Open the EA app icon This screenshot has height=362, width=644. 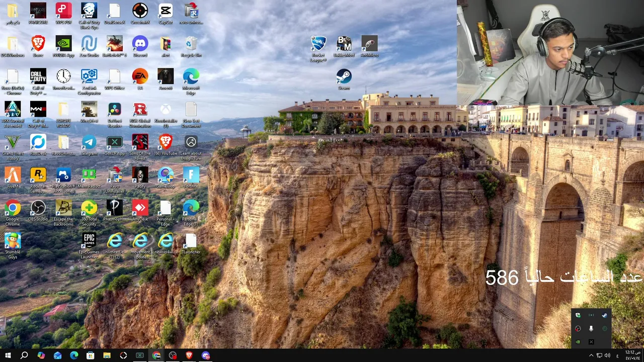pyautogui.click(x=140, y=79)
